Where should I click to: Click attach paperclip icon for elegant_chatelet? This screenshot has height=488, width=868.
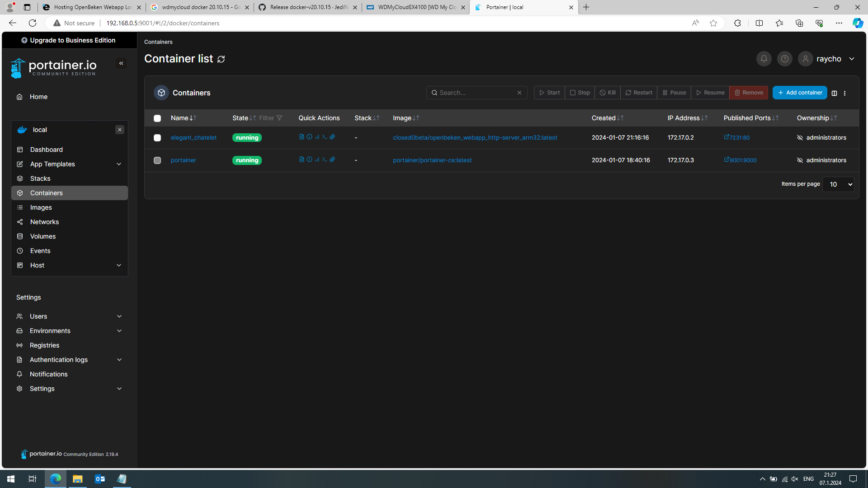click(332, 137)
